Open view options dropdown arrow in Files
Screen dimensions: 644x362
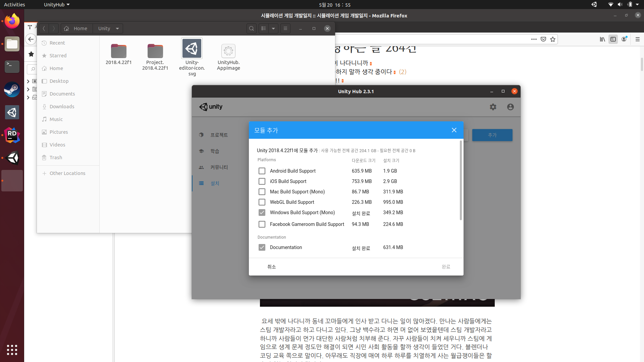coord(273,28)
